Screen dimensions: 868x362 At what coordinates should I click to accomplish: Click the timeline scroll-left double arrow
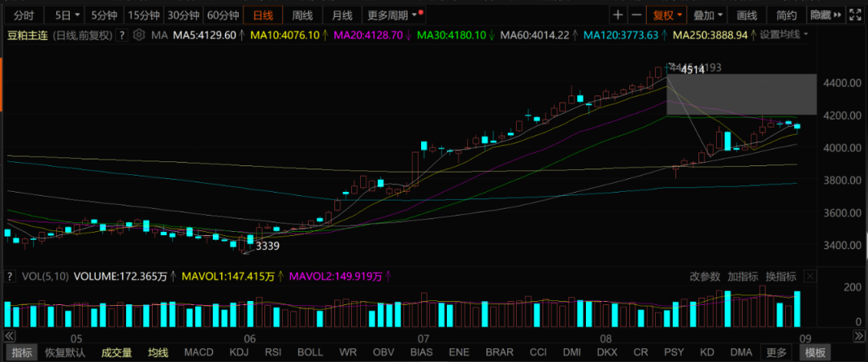point(10,336)
